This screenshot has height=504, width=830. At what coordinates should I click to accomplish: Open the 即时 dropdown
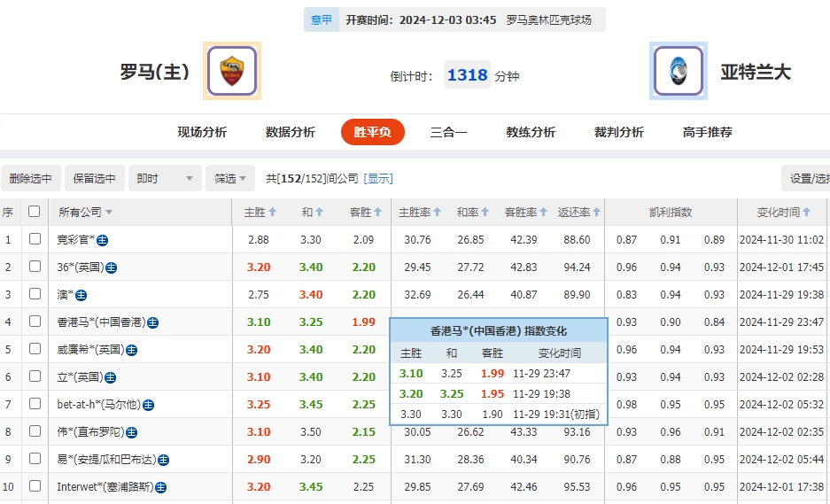164,179
